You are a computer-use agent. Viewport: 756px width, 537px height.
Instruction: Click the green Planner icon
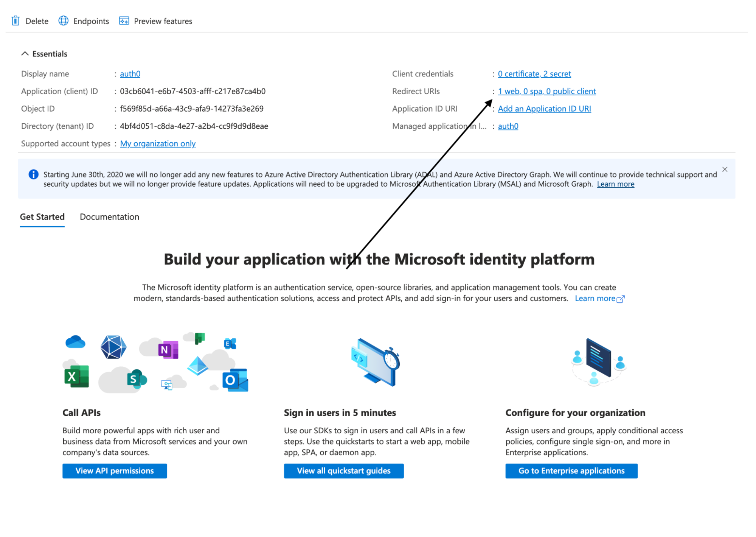coord(200,338)
